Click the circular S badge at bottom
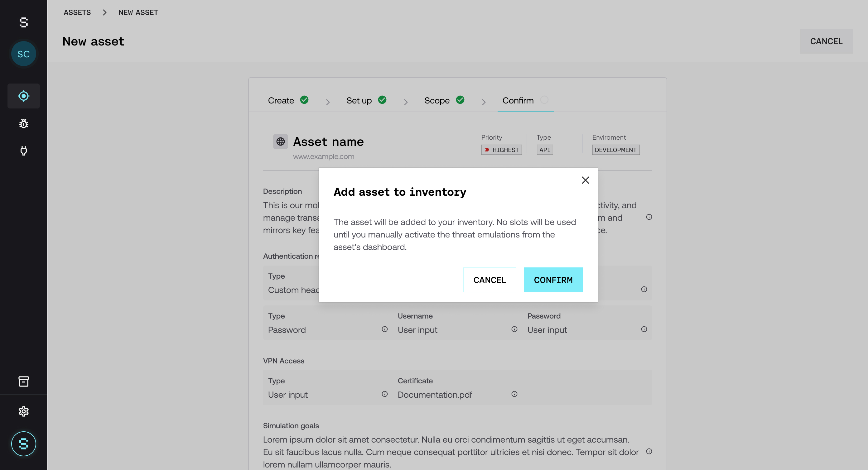The image size is (868, 470). coord(24,444)
